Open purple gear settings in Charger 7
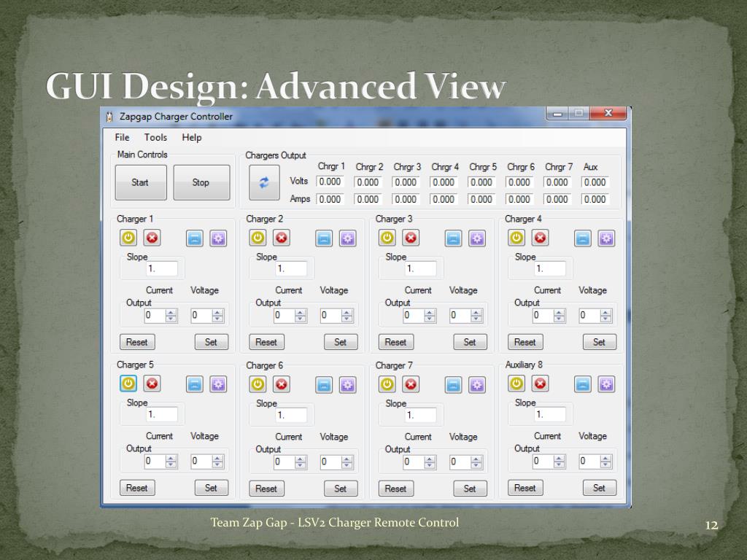This screenshot has height=560, width=747. (477, 385)
